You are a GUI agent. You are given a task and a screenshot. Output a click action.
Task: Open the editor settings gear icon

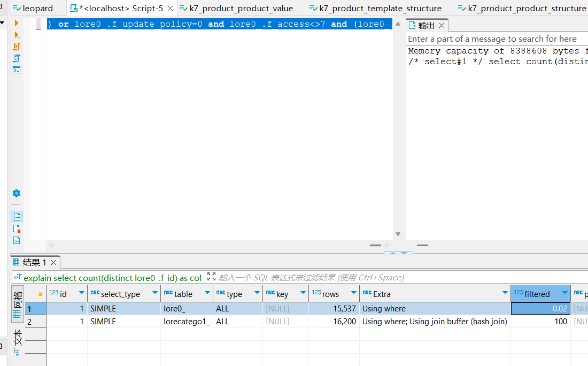pyautogui.click(x=17, y=193)
